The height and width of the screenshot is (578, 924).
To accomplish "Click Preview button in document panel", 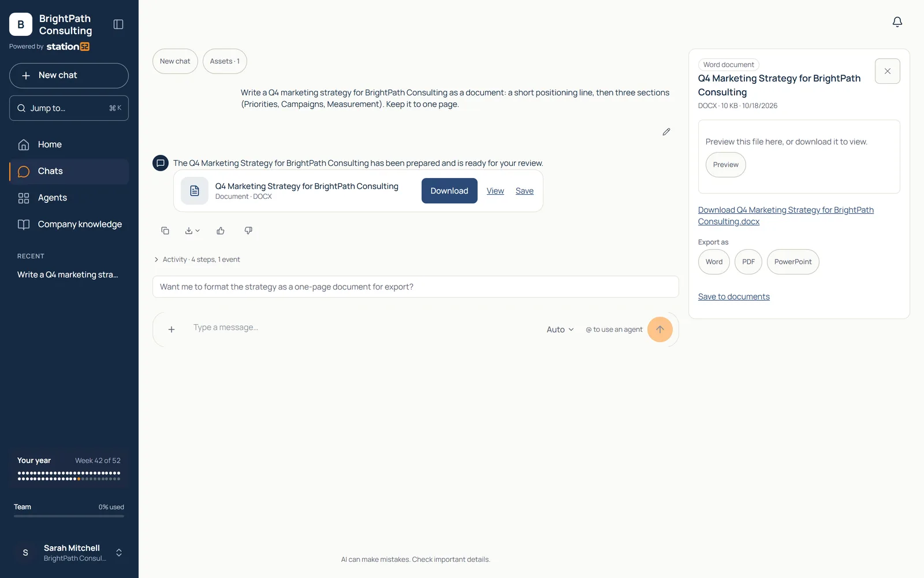I will click(725, 165).
